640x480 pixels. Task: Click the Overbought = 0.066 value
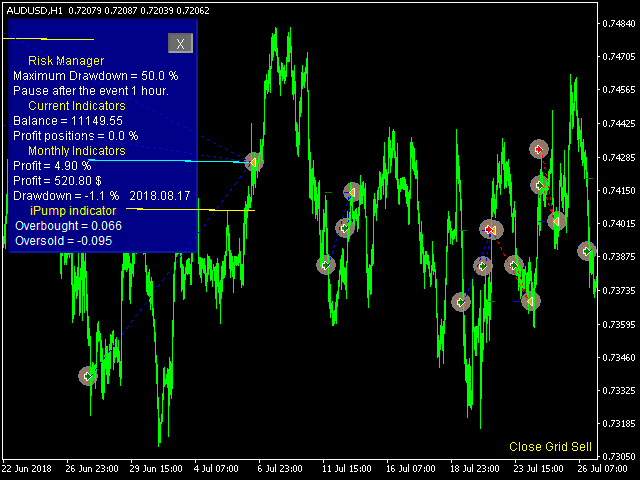coord(69,226)
